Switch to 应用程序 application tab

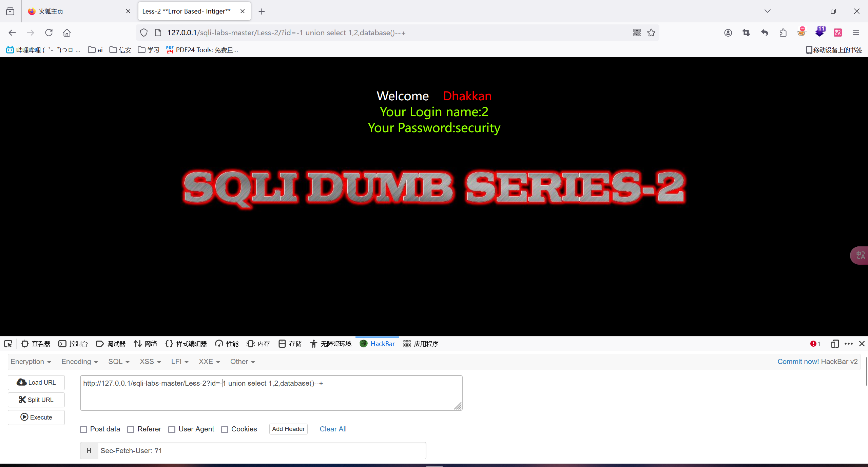(x=421, y=344)
